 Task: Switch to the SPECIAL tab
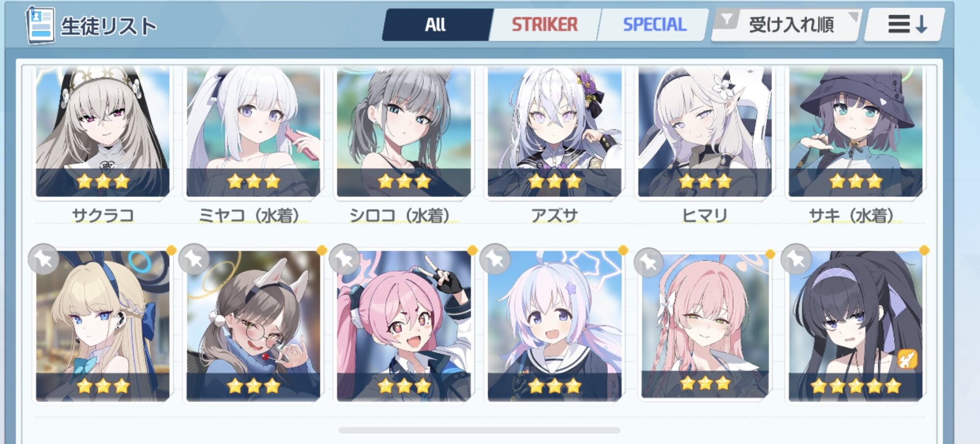tap(654, 25)
